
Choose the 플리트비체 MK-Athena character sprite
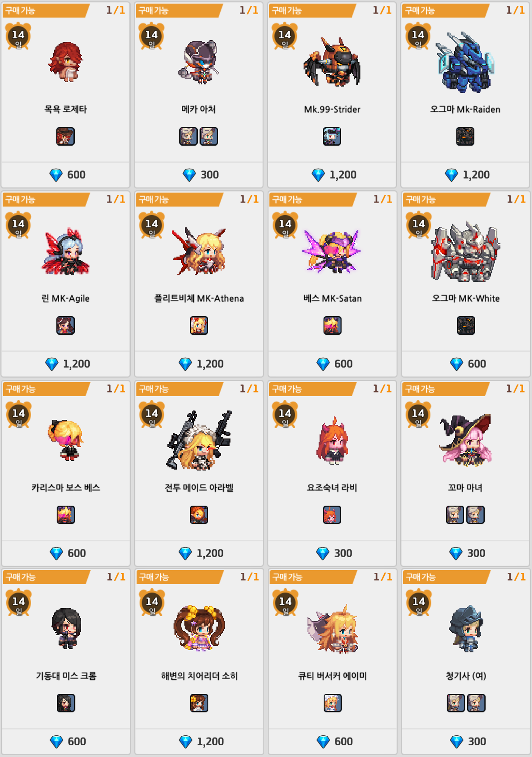point(199,251)
